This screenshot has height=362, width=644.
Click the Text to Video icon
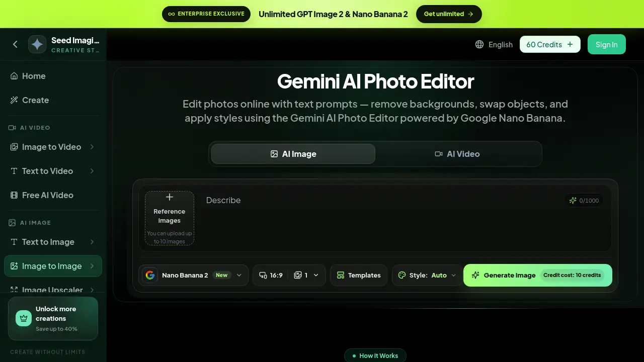(x=14, y=171)
